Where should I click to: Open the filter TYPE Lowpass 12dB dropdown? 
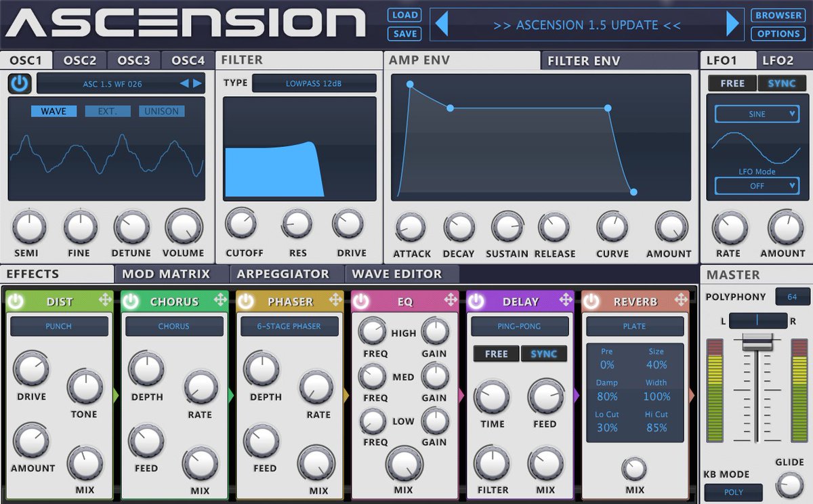(x=314, y=83)
